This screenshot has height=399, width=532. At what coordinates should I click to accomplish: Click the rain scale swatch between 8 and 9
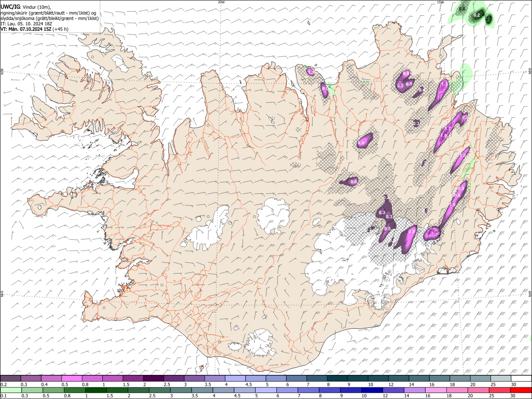(330, 390)
